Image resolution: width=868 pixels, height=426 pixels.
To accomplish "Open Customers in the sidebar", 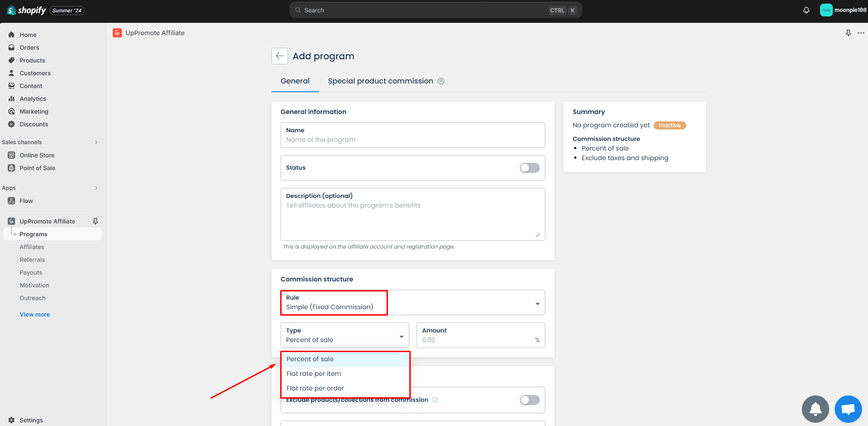I will [35, 73].
